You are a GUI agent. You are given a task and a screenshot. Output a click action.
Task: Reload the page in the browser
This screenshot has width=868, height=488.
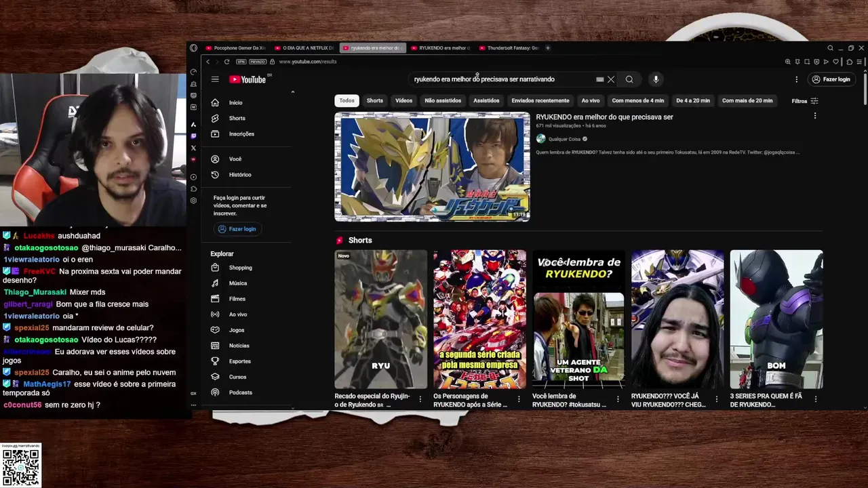point(226,62)
